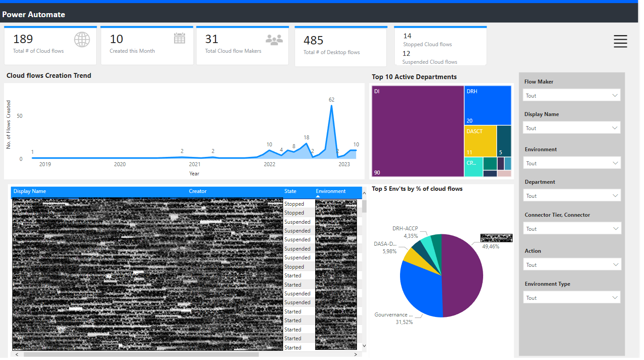Image resolution: width=644 pixels, height=360 pixels.
Task: Click the 12 Suspended Cloud flows value
Action: 407,54
